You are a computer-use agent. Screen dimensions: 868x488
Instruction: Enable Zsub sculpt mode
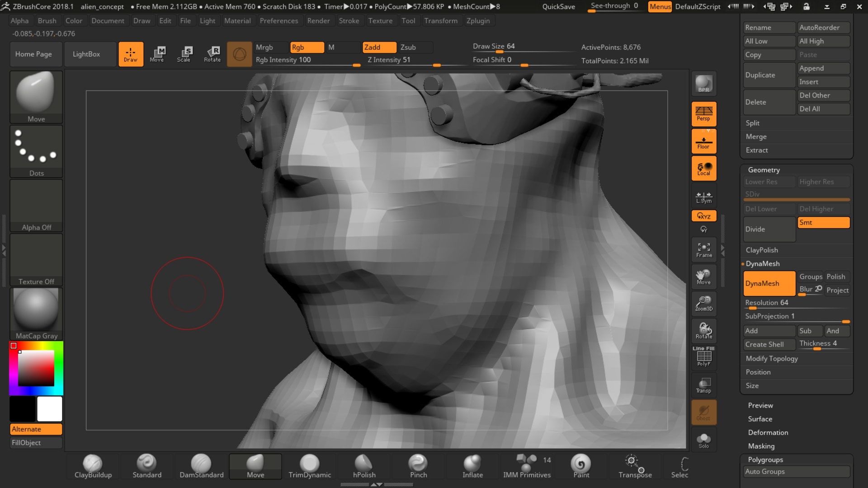point(415,47)
